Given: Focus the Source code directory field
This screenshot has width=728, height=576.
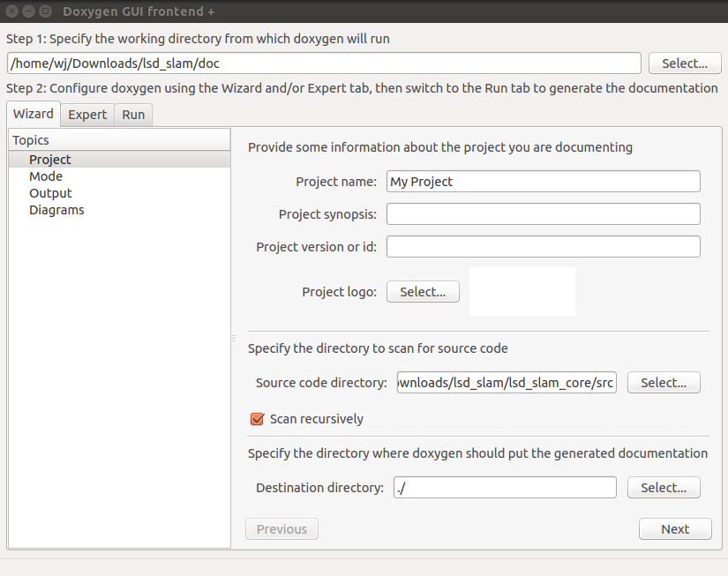Looking at the screenshot, I should coord(507,383).
